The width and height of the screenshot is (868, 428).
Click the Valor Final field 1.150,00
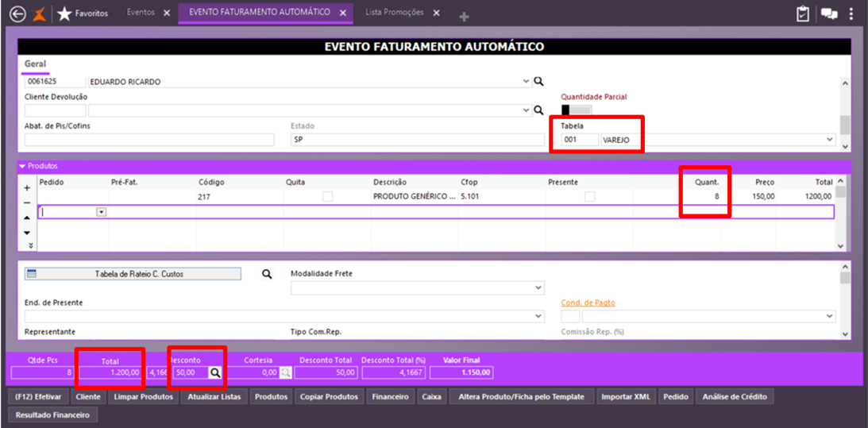coord(461,372)
